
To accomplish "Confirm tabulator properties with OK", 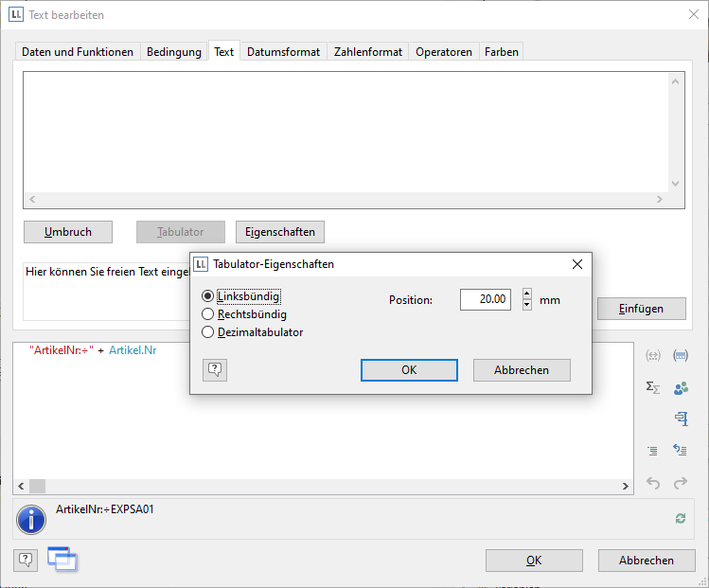I will pos(409,370).
